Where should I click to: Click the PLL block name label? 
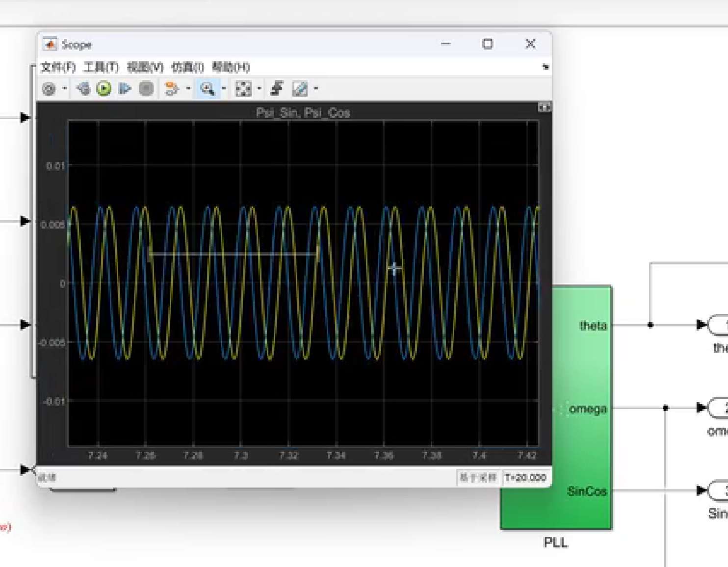[556, 543]
